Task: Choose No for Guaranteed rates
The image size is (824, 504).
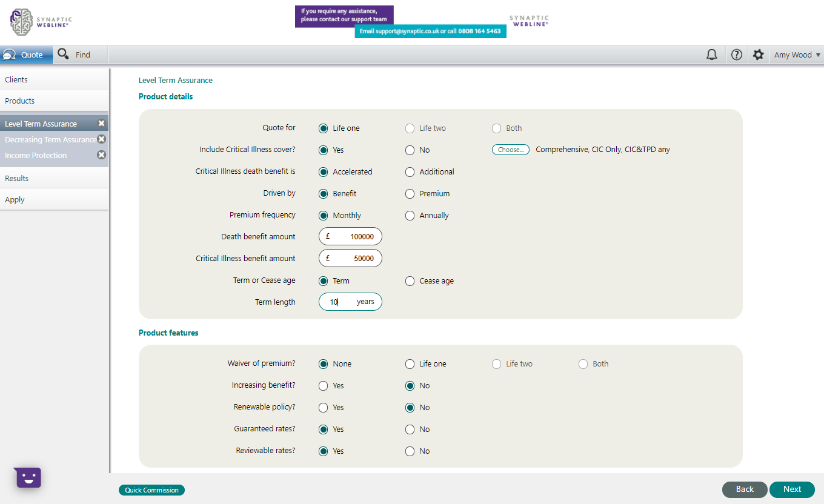Action: 410,429
